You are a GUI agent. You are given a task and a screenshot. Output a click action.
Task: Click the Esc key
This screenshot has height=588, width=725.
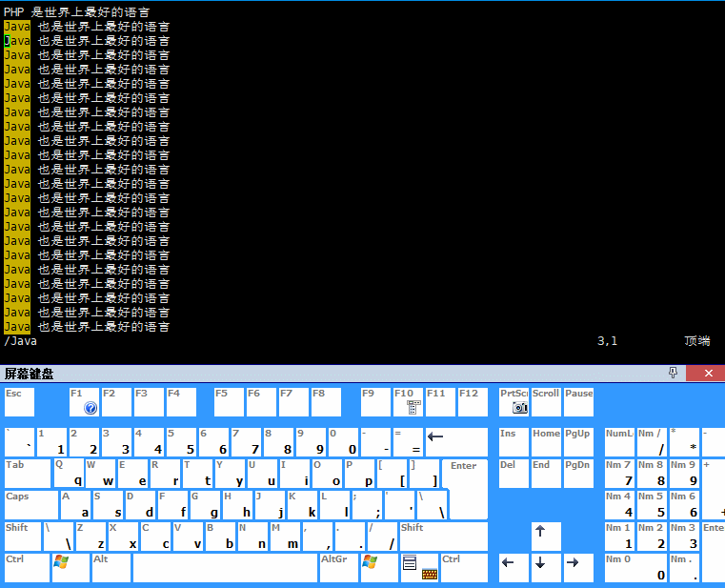pyautogui.click(x=19, y=402)
